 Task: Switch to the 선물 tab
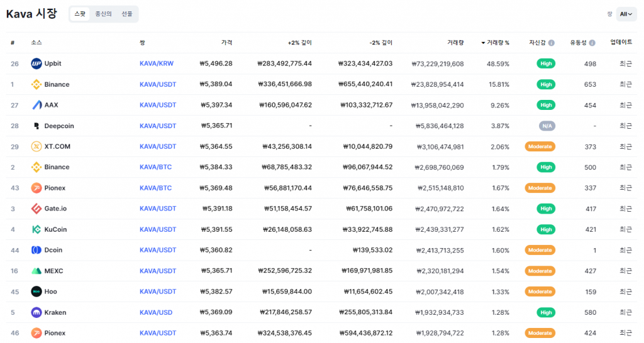127,14
